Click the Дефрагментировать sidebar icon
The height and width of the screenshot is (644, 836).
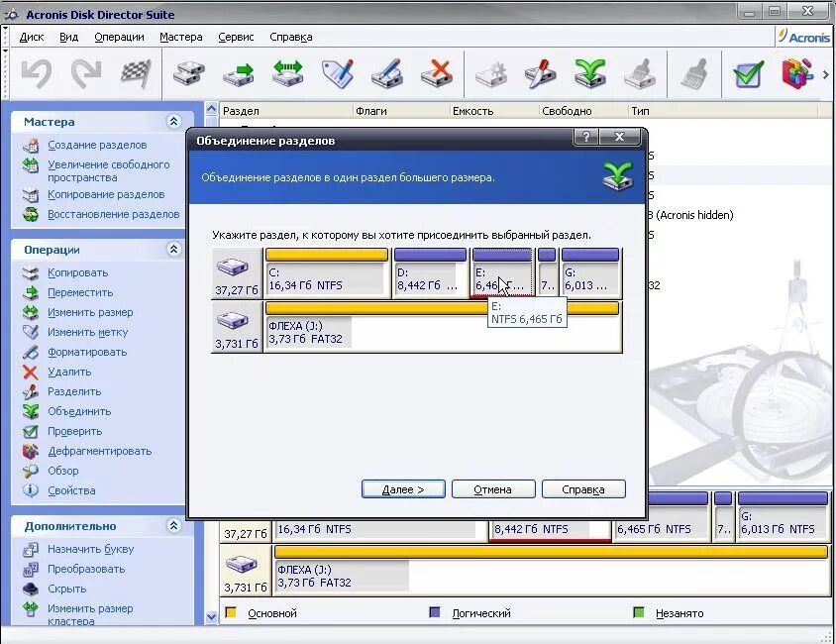[31, 451]
